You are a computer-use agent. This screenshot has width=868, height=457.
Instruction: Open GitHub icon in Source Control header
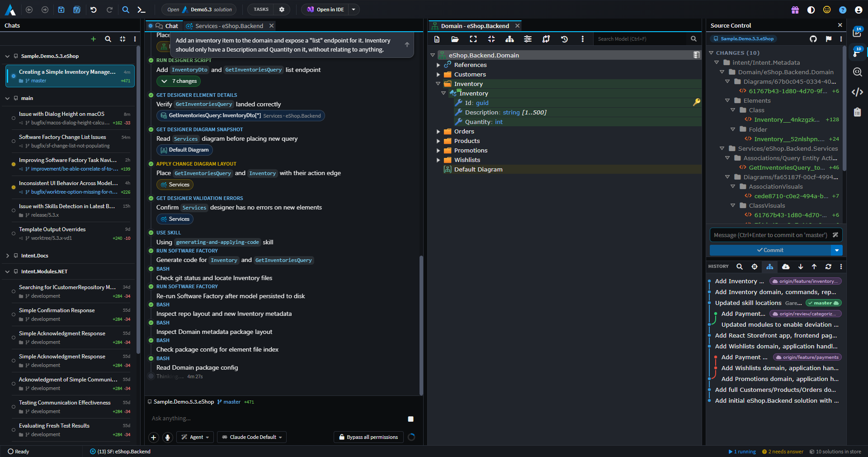(813, 39)
